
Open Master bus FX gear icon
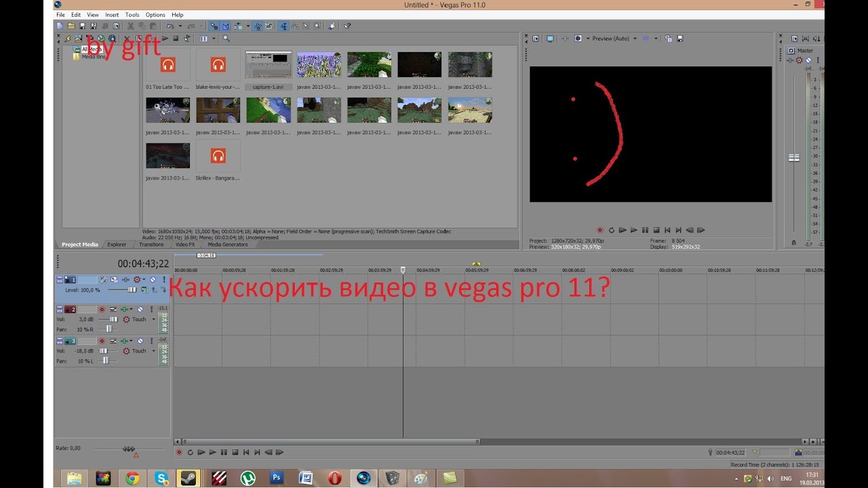pyautogui.click(x=799, y=60)
